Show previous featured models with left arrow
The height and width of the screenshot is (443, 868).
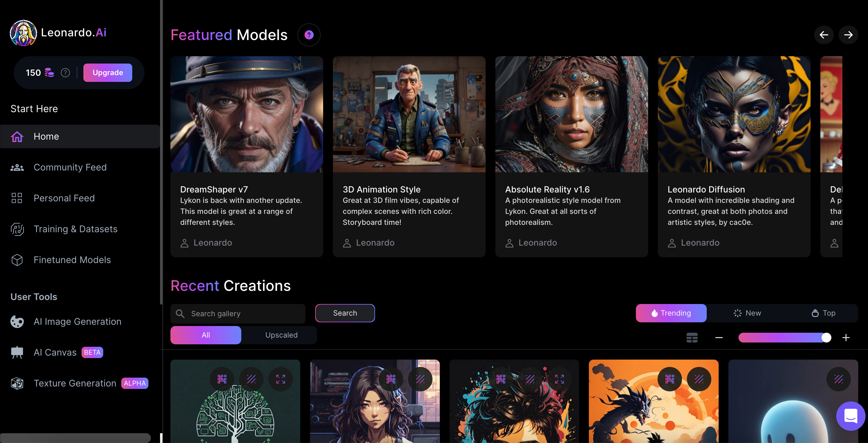[824, 35]
